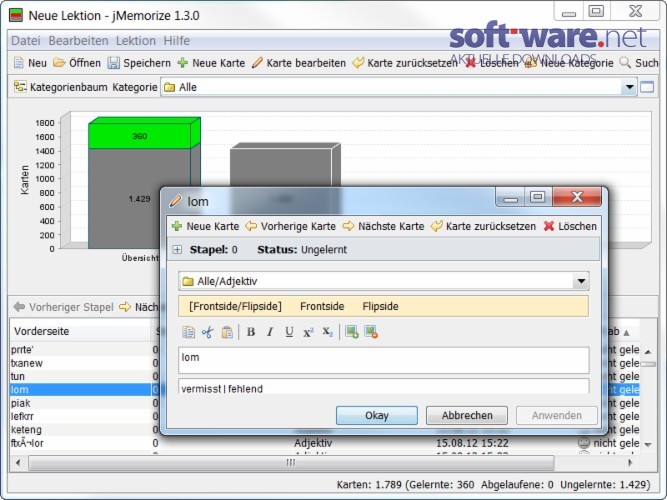667x500 pixels.
Task: Click the green 360 chart bar segment
Action: coord(140,136)
